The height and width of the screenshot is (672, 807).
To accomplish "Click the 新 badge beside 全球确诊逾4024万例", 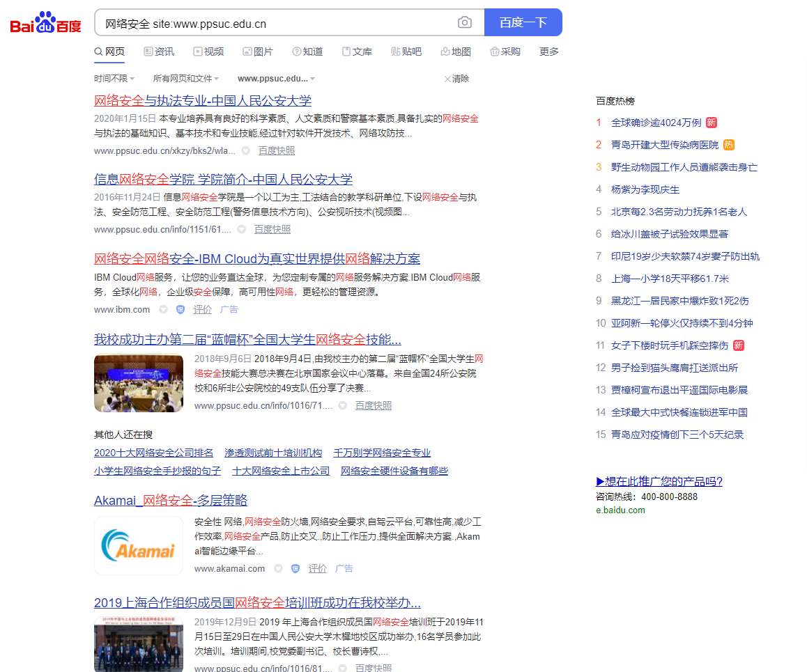I will click(x=712, y=123).
